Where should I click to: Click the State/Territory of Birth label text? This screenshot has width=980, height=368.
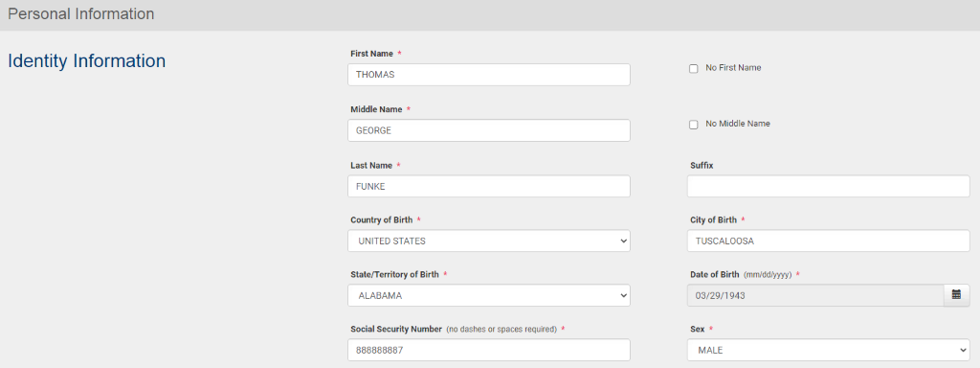tap(395, 274)
